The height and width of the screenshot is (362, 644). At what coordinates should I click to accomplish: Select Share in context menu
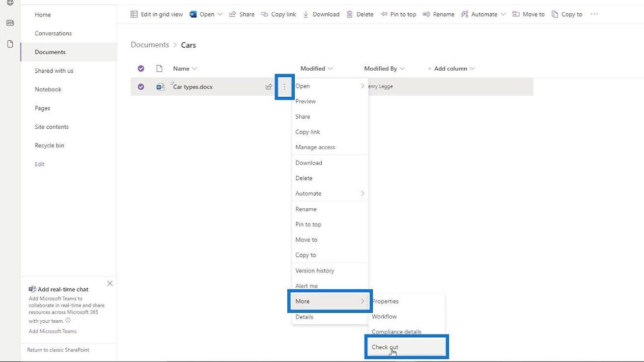pyautogui.click(x=330, y=116)
